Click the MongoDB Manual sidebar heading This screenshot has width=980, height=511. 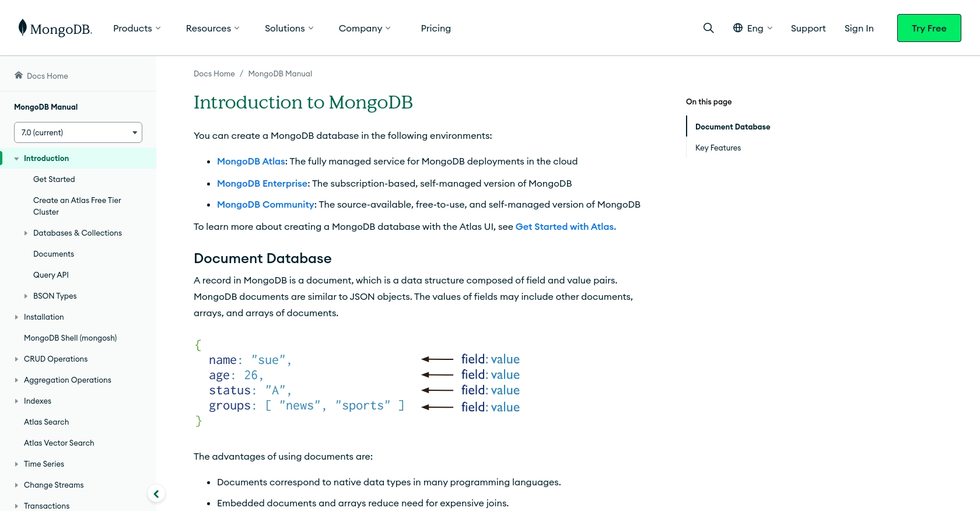coord(45,107)
